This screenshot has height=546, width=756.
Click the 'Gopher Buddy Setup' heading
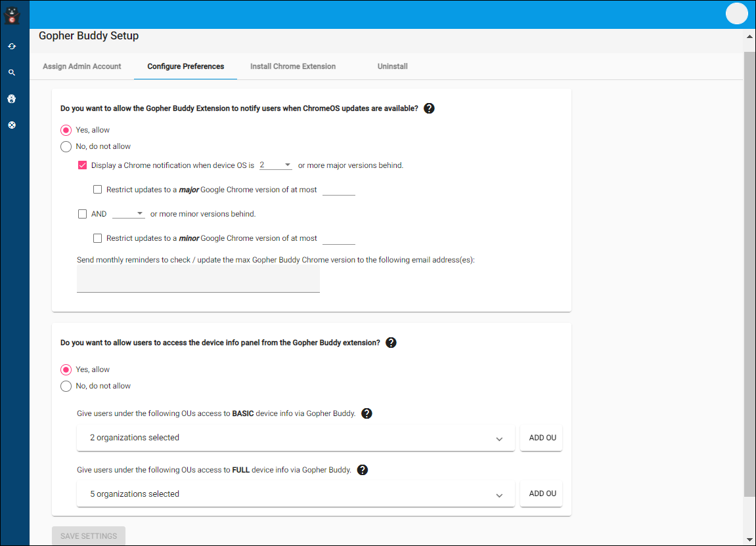click(x=89, y=35)
